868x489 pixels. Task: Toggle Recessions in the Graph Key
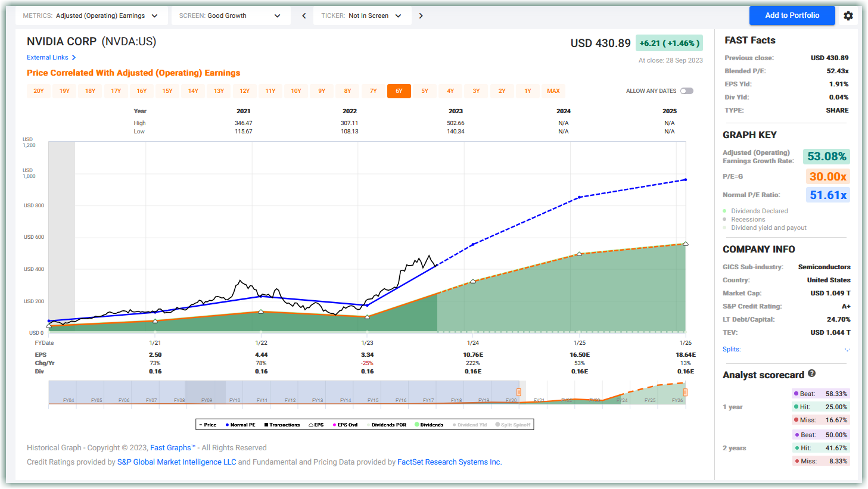pos(744,219)
